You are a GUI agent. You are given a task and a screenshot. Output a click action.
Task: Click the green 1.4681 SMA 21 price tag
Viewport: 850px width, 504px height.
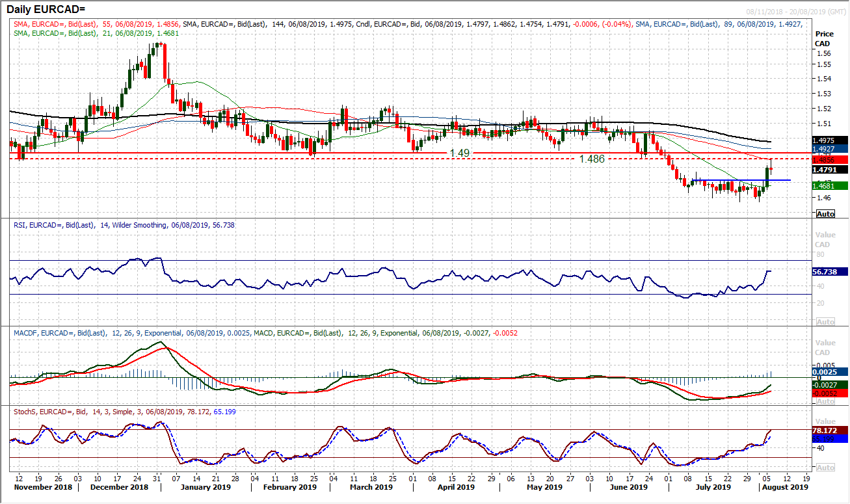point(830,186)
